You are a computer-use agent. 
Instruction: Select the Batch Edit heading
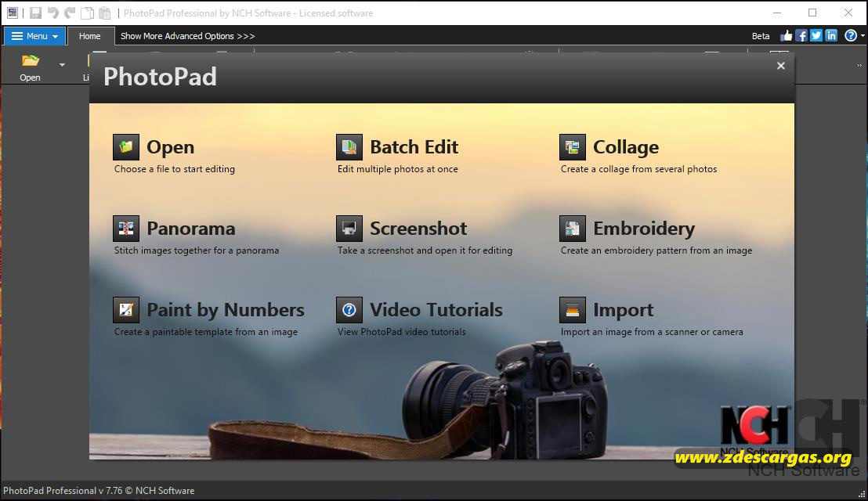414,147
